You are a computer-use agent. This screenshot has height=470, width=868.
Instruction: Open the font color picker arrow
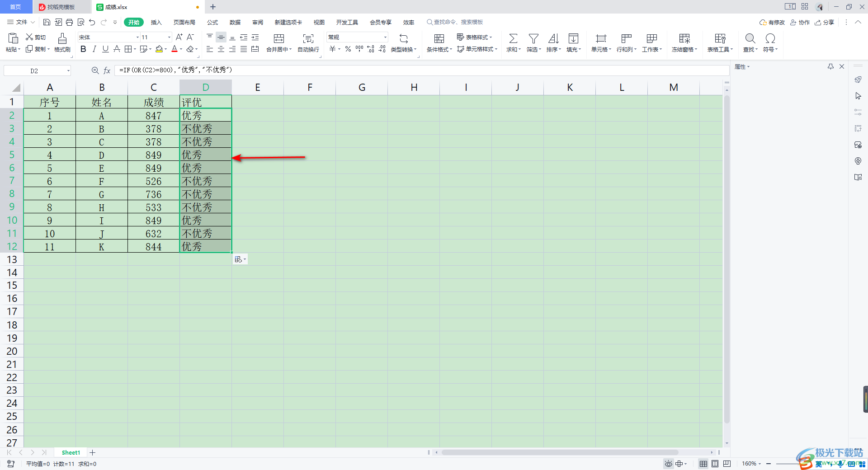click(x=181, y=49)
